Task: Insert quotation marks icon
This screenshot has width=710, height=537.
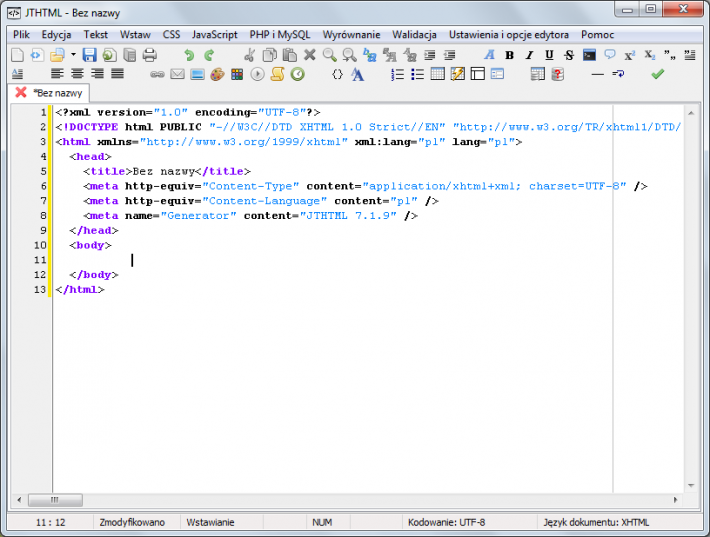Action: click(670, 55)
